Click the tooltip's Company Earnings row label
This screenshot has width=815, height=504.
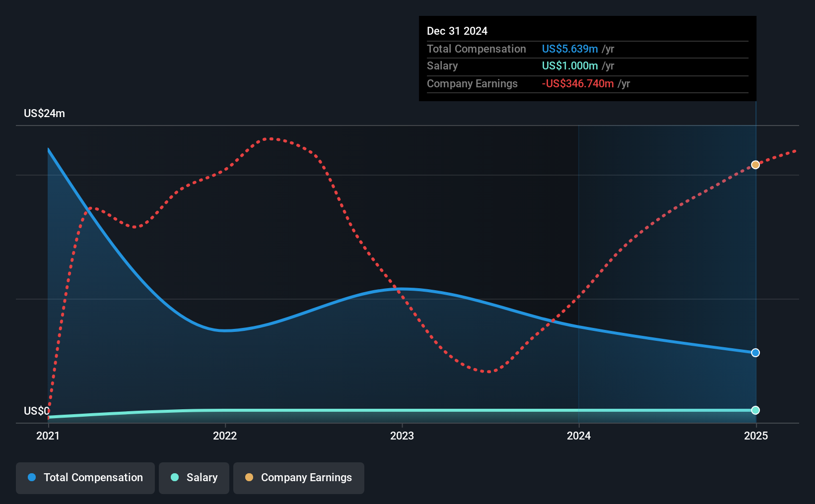click(x=472, y=83)
